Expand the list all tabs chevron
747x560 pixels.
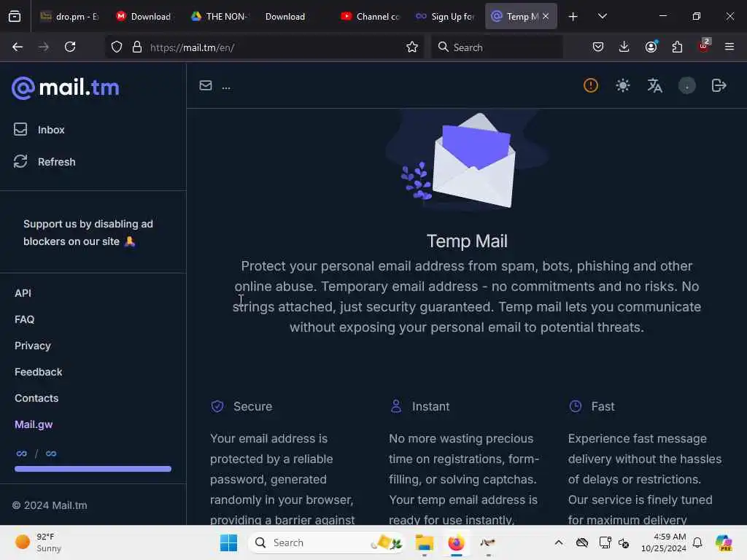point(603,17)
